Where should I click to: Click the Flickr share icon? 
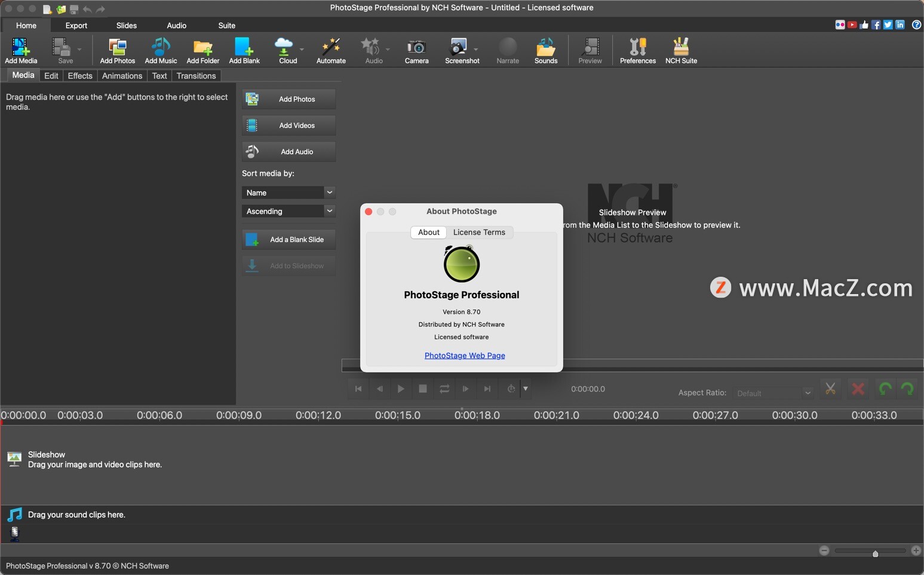(x=840, y=25)
